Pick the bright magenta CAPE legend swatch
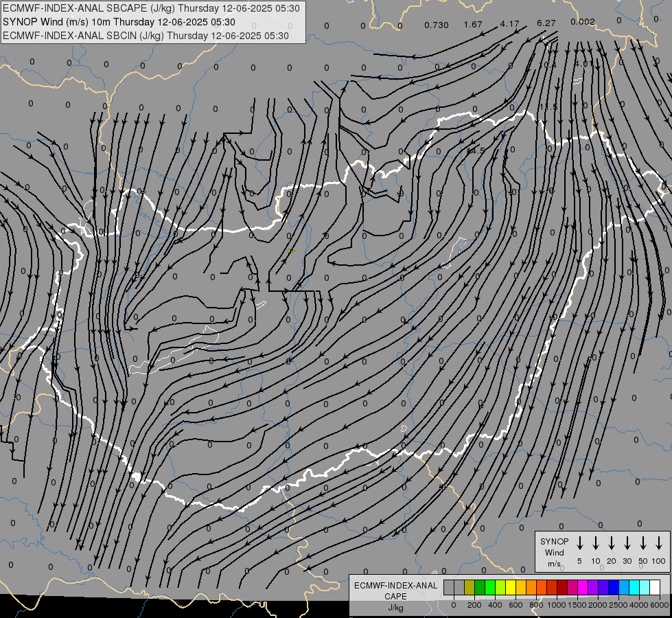 pyautogui.click(x=583, y=587)
